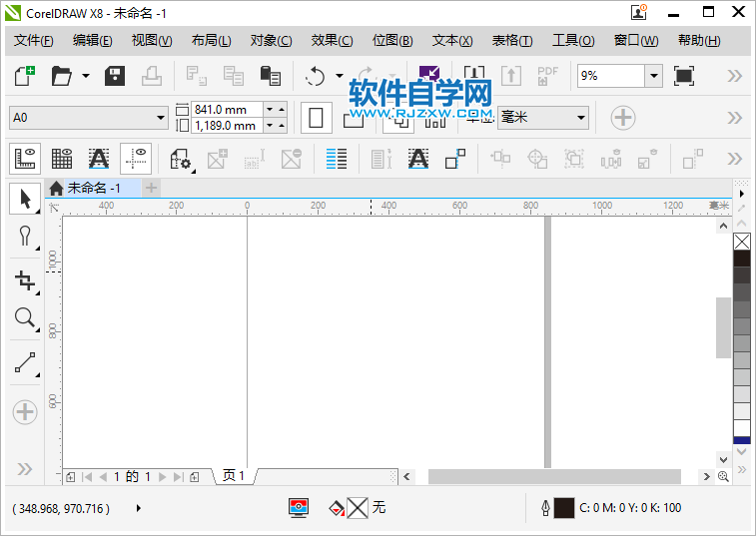Select the no-color X swatch in palette
The height and width of the screenshot is (536, 756).
click(742, 242)
